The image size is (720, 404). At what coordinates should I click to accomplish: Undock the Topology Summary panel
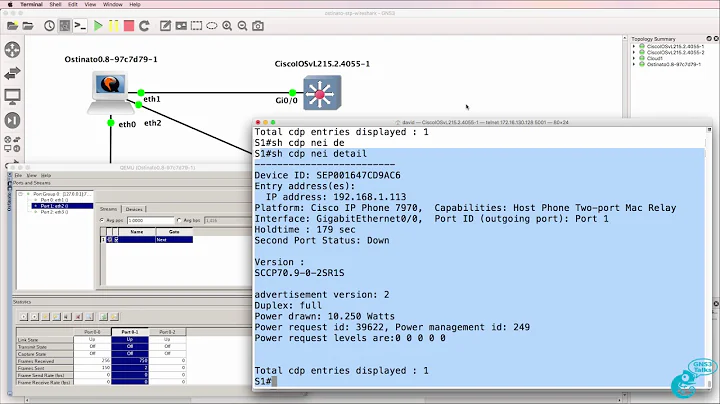pyautogui.click(x=709, y=39)
